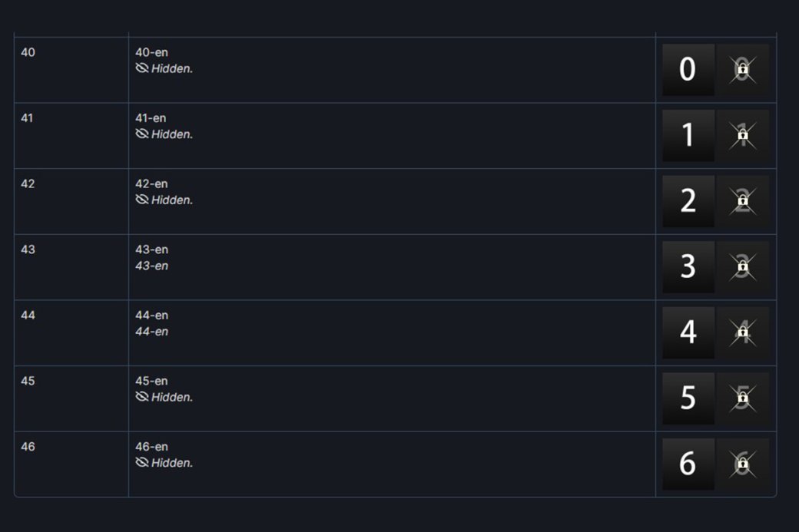Click the hidden eye icon in row 41
This screenshot has height=532, width=799.
pyautogui.click(x=141, y=134)
